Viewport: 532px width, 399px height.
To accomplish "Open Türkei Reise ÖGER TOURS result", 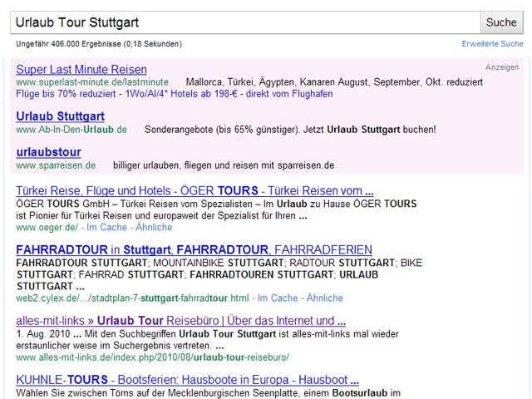I will click(195, 190).
